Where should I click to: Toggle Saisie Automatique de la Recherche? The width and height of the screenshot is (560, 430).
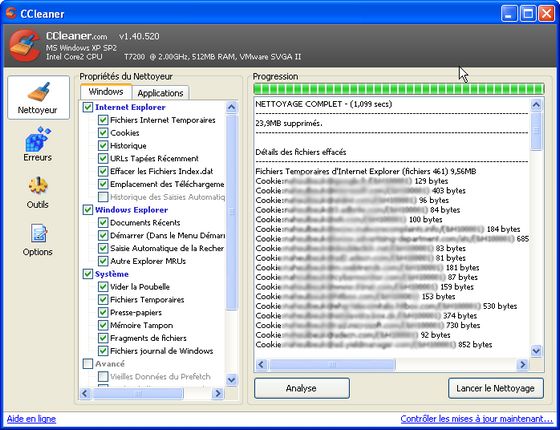click(x=103, y=248)
